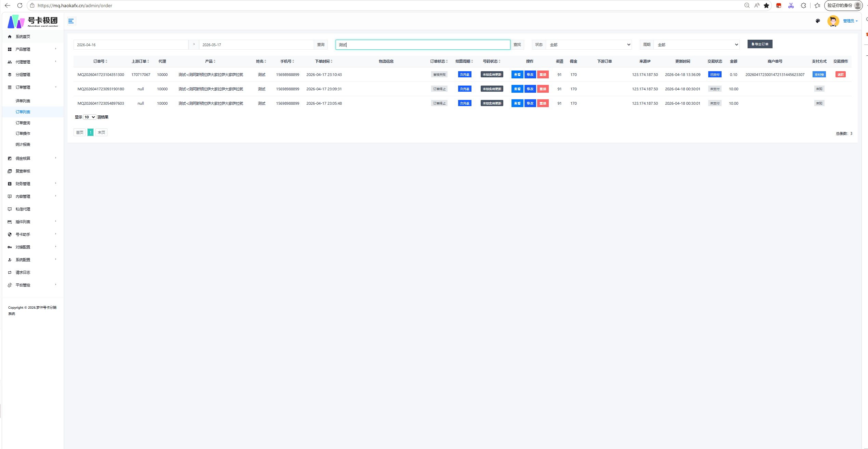Viewport: 868px width, 449px height.
Task: Open the theme palette icon
Action: coord(818,21)
